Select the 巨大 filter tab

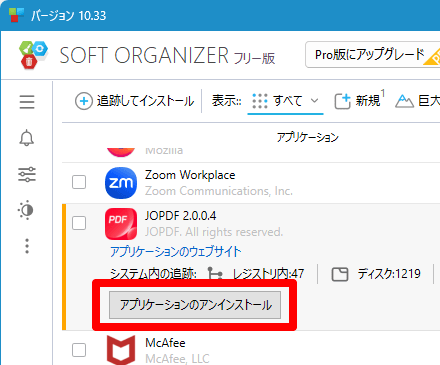point(417,101)
